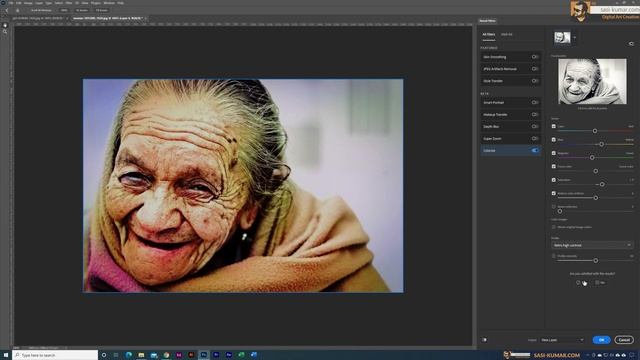Click the Profile intensity slider handle
640x360 pixels.
[x=596, y=260]
